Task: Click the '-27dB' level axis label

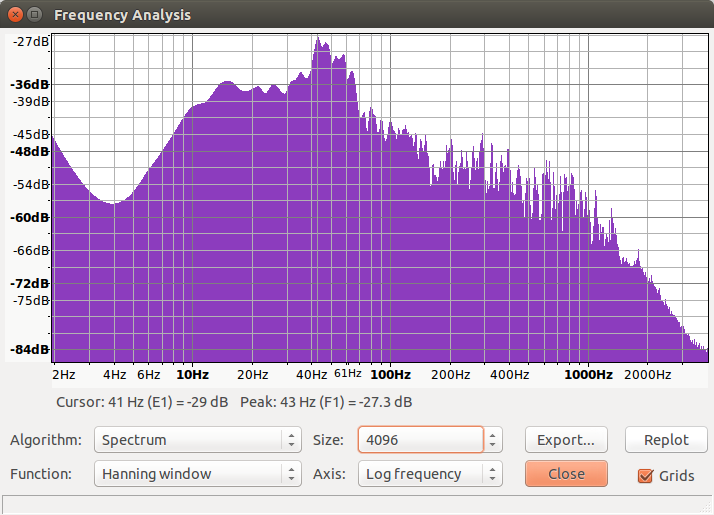Action: (31, 42)
